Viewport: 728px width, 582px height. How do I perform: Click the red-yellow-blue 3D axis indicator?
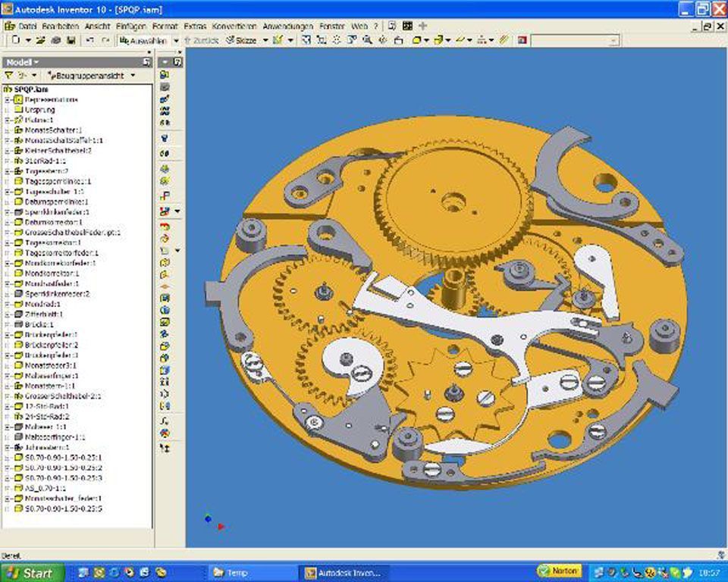(213, 522)
